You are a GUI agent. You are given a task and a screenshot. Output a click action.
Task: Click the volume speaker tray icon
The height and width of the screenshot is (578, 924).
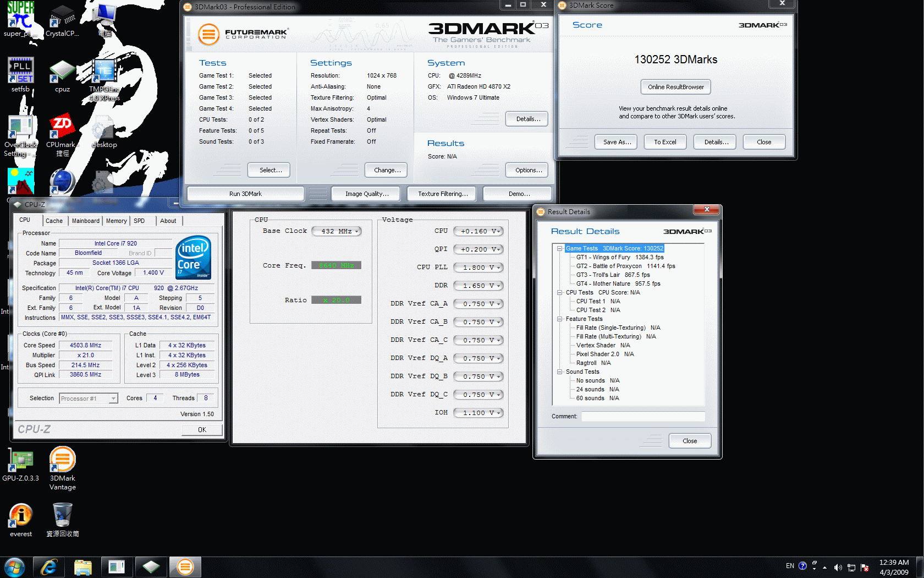click(x=838, y=567)
